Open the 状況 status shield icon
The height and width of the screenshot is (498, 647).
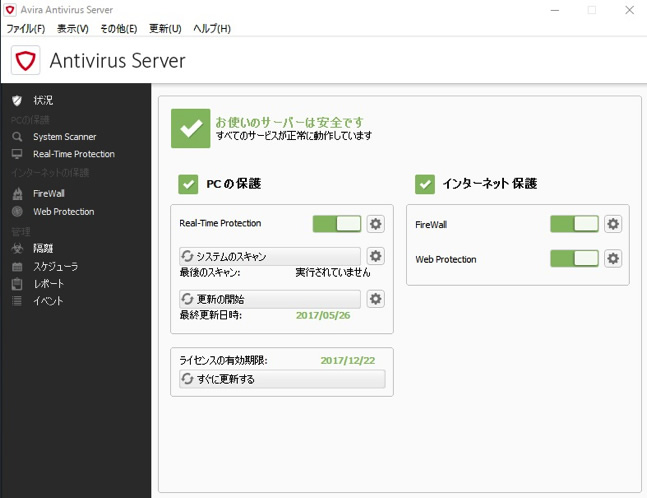click(x=17, y=100)
